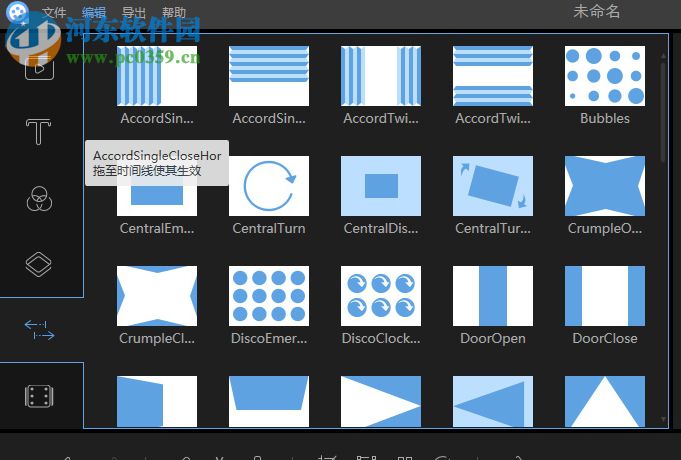Click the scroll-up arrow of transitions list
The image size is (681, 460).
[x=663, y=56]
